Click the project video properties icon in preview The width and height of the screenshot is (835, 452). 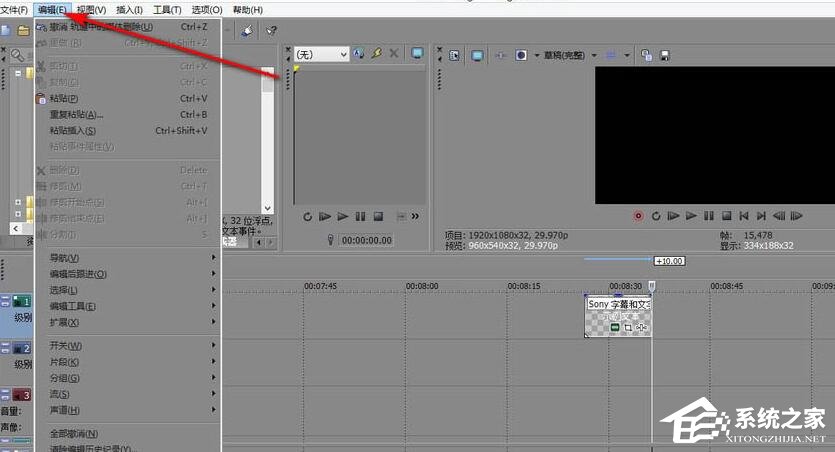pyautogui.click(x=454, y=55)
